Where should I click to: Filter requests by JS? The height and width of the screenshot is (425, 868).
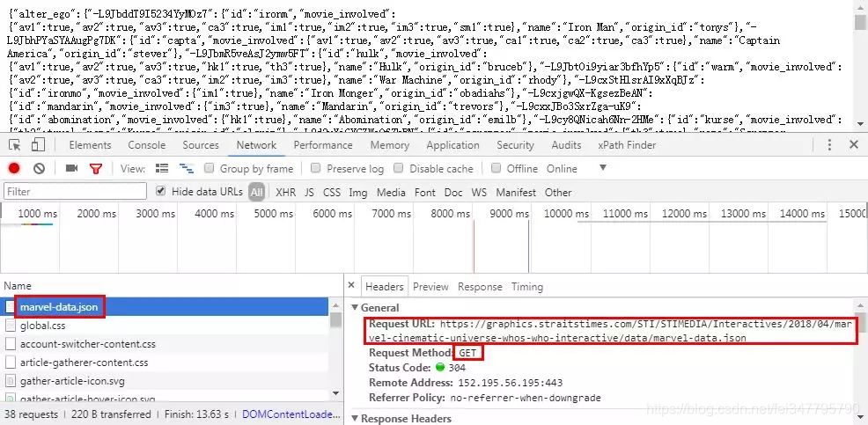310,192
